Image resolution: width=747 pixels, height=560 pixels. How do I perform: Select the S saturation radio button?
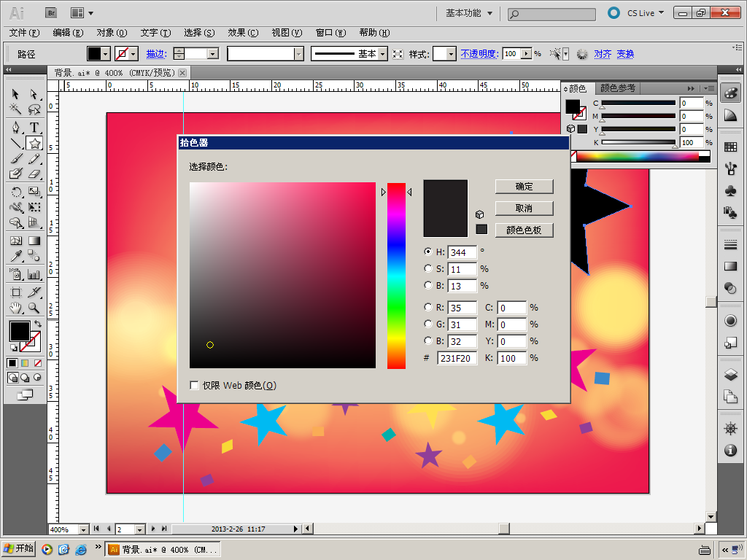pos(427,268)
